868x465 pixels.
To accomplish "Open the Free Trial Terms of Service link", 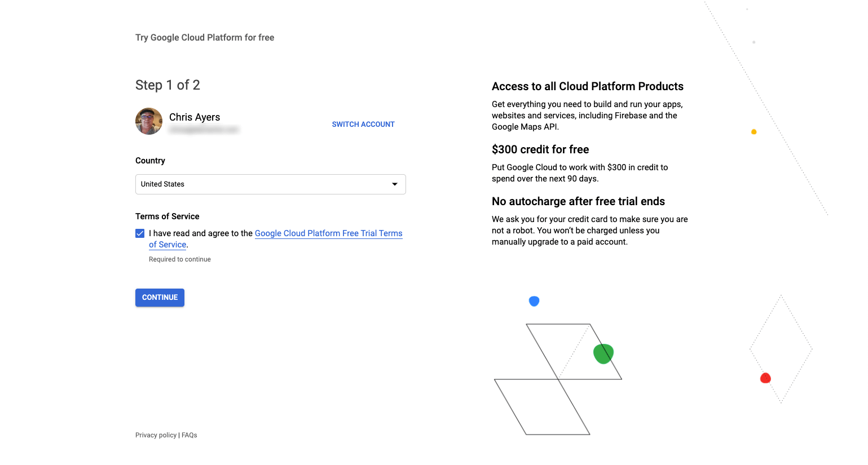I will tap(328, 233).
